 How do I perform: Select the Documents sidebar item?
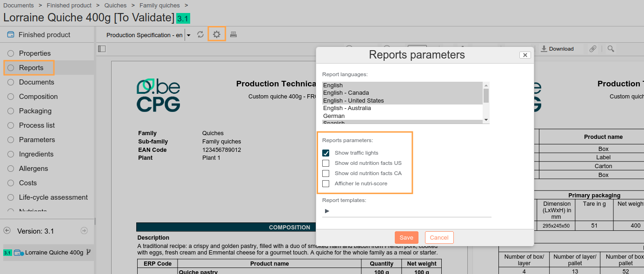[x=36, y=82]
